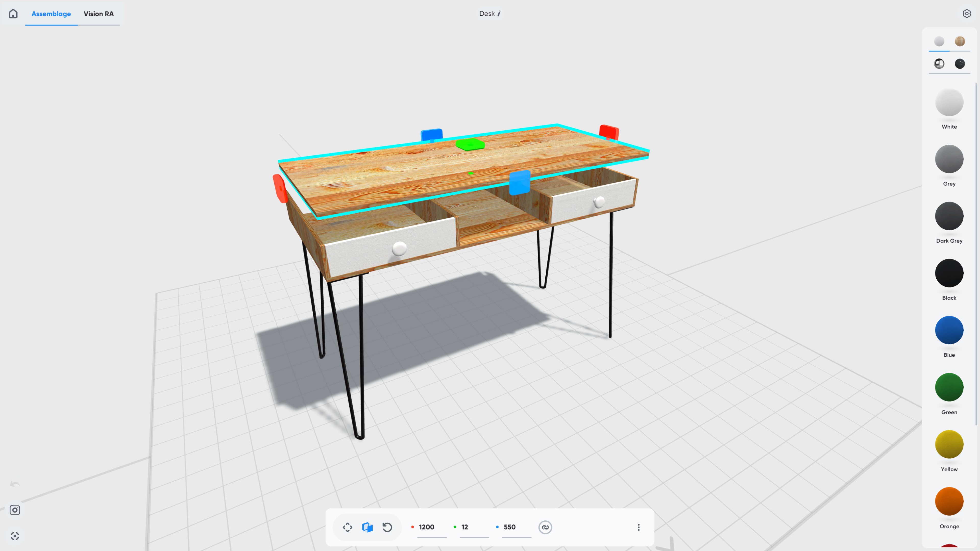Open the chrome metal materials category

[939, 64]
